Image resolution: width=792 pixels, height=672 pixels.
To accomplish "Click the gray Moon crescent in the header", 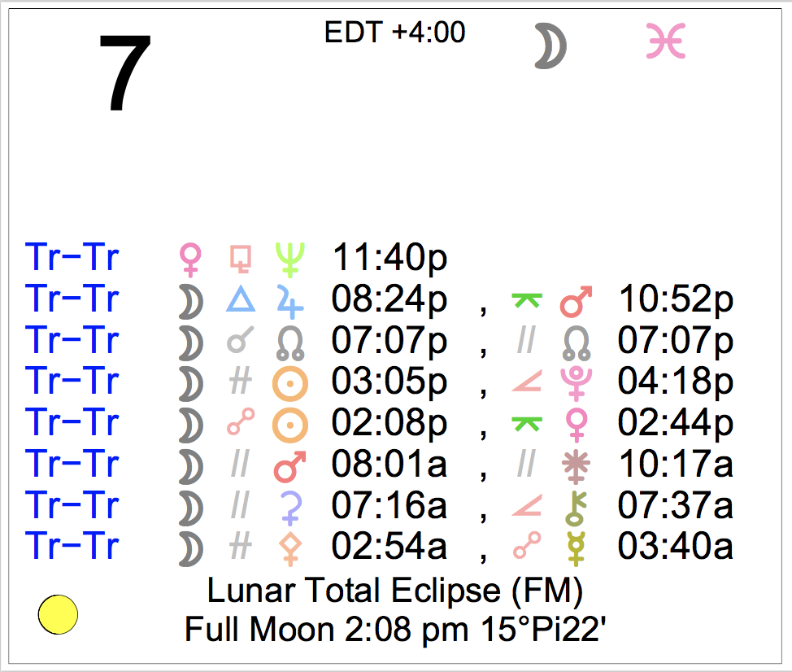I will click(550, 45).
